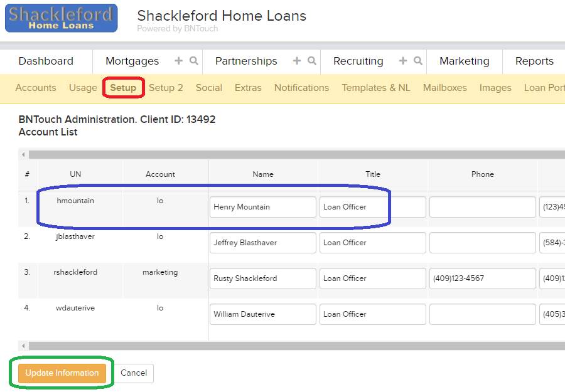This screenshot has height=392, width=565.
Task: Open the Partnerships tab
Action: coord(246,61)
